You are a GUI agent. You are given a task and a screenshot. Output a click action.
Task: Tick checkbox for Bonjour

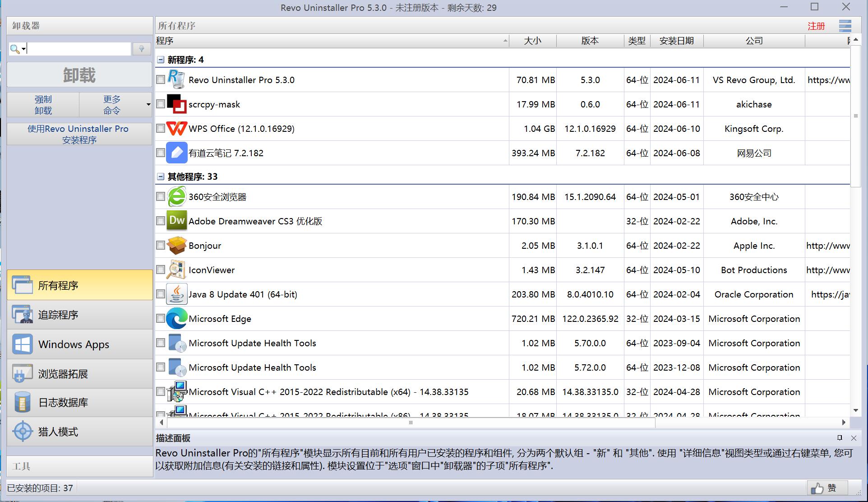[x=160, y=245]
